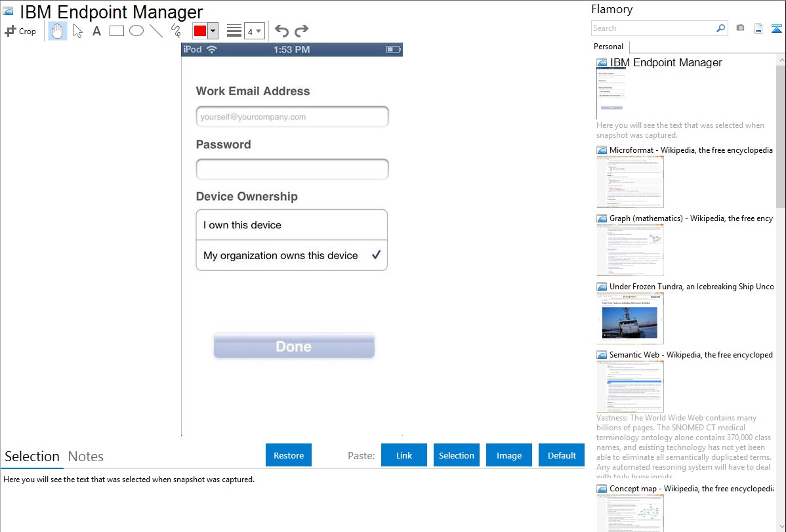
Task: Open the color picker dropdown arrow
Action: click(213, 31)
